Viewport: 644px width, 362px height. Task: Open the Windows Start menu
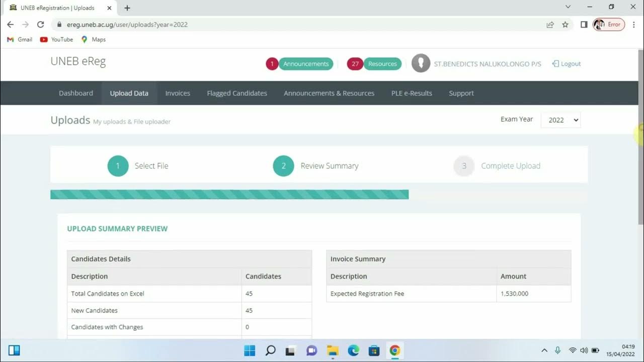click(x=249, y=350)
